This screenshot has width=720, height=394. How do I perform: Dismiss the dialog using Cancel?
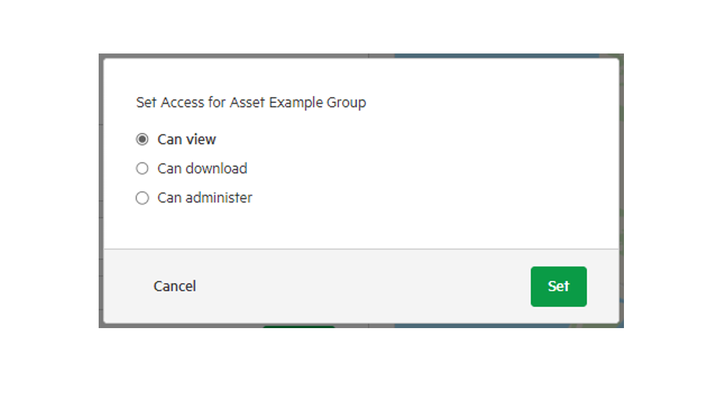click(174, 286)
